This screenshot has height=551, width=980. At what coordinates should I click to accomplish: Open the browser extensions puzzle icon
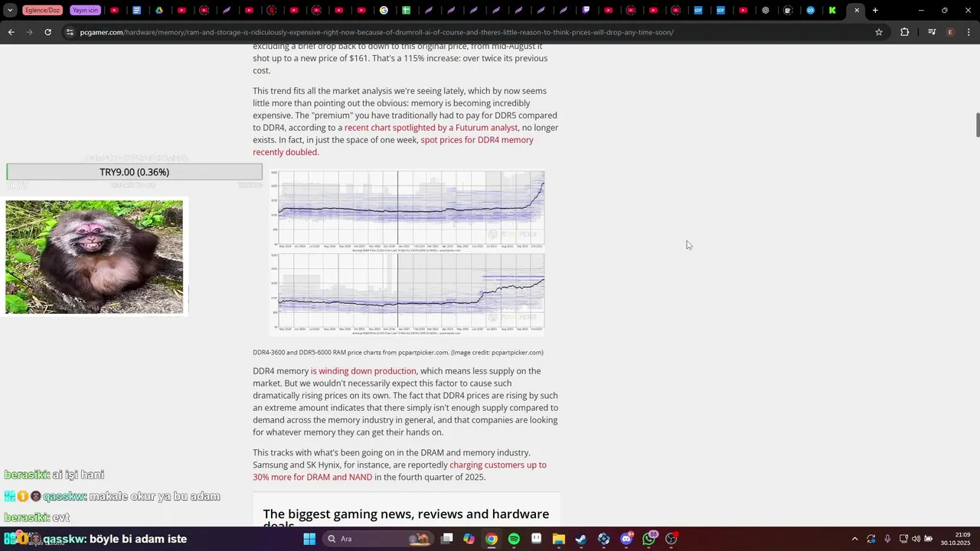click(x=905, y=32)
